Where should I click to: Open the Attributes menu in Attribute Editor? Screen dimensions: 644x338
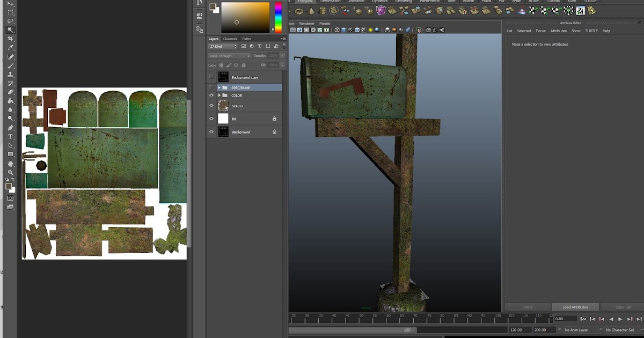559,31
